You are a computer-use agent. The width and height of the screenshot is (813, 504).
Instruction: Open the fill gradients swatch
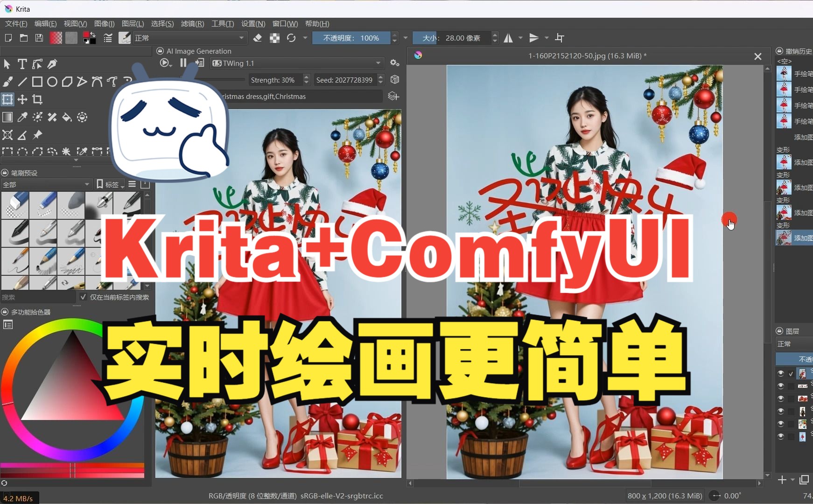pyautogui.click(x=56, y=38)
